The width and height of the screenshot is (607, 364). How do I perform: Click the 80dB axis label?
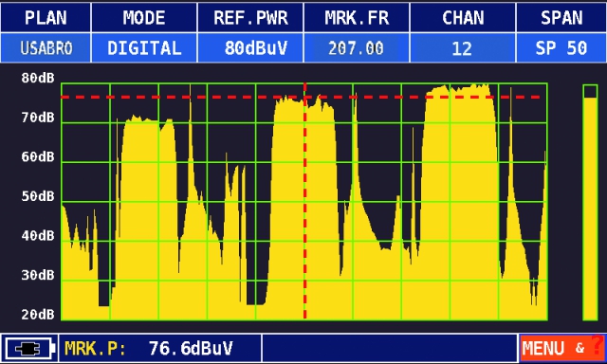pos(38,78)
